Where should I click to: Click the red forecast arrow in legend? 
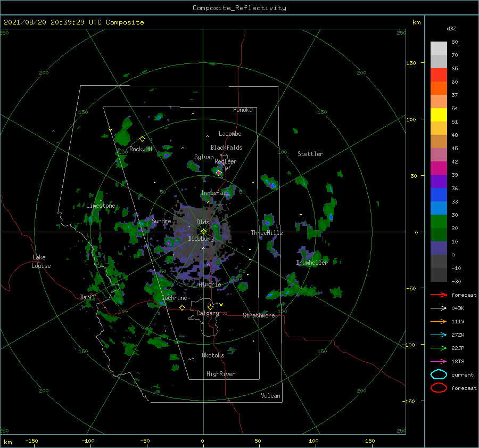pyautogui.click(x=439, y=295)
